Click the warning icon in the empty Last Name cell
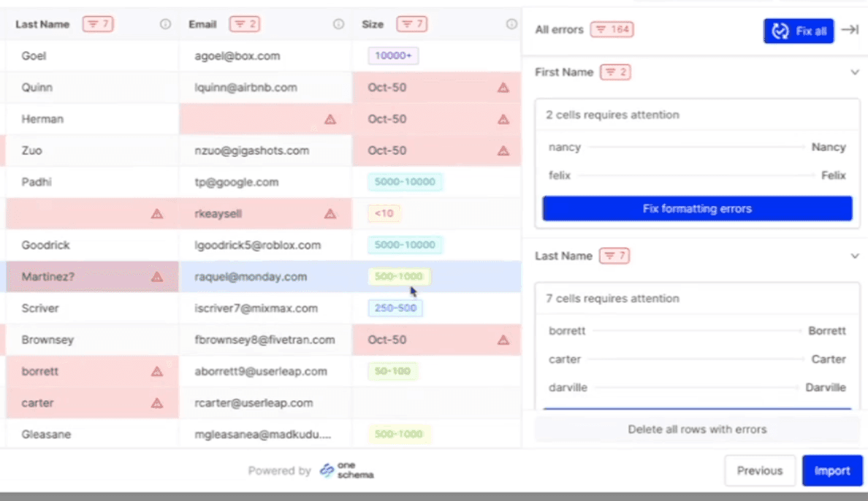This screenshot has height=501, width=868. coord(157,214)
